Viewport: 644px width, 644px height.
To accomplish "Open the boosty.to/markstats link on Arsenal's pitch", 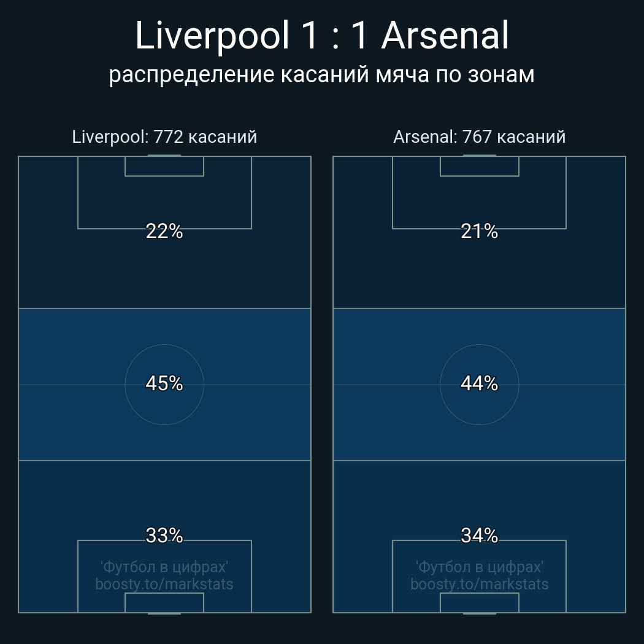I will pyautogui.click(x=479, y=584).
